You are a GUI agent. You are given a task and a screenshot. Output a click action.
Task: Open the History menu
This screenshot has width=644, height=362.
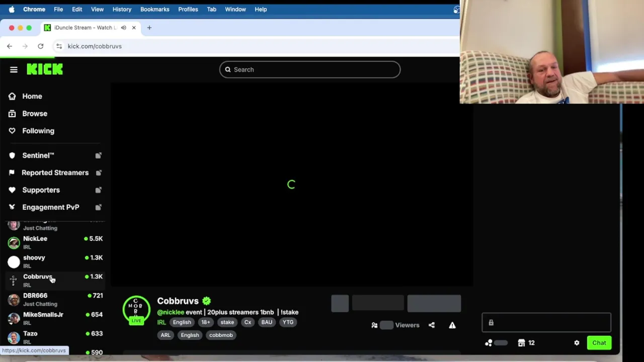click(x=122, y=9)
